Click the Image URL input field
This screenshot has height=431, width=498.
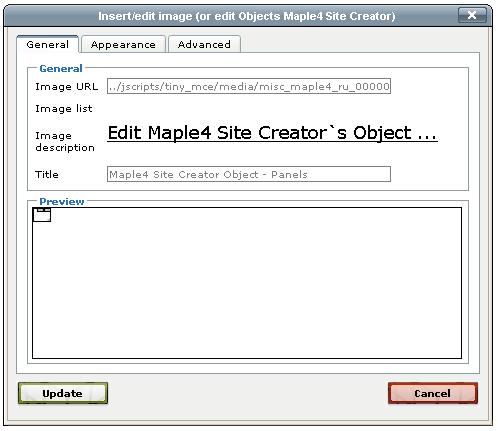(249, 86)
